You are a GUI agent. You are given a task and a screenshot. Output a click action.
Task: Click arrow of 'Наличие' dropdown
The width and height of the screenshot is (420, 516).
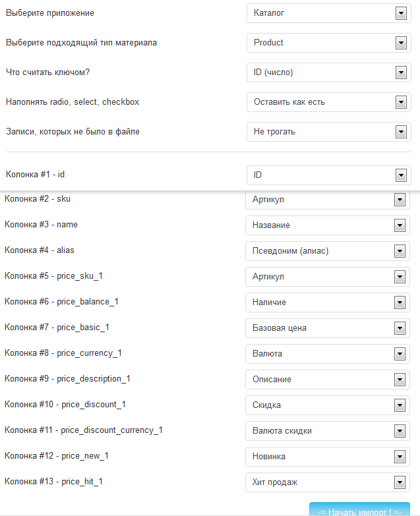click(x=400, y=302)
